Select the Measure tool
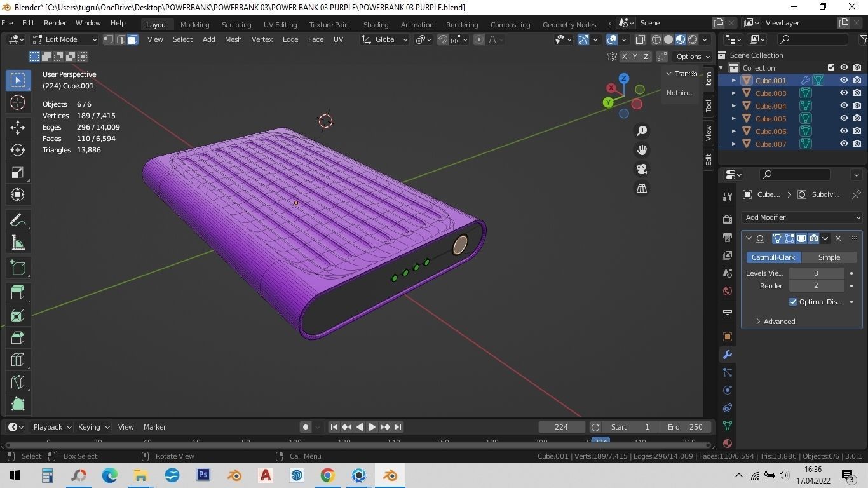 coord(18,243)
